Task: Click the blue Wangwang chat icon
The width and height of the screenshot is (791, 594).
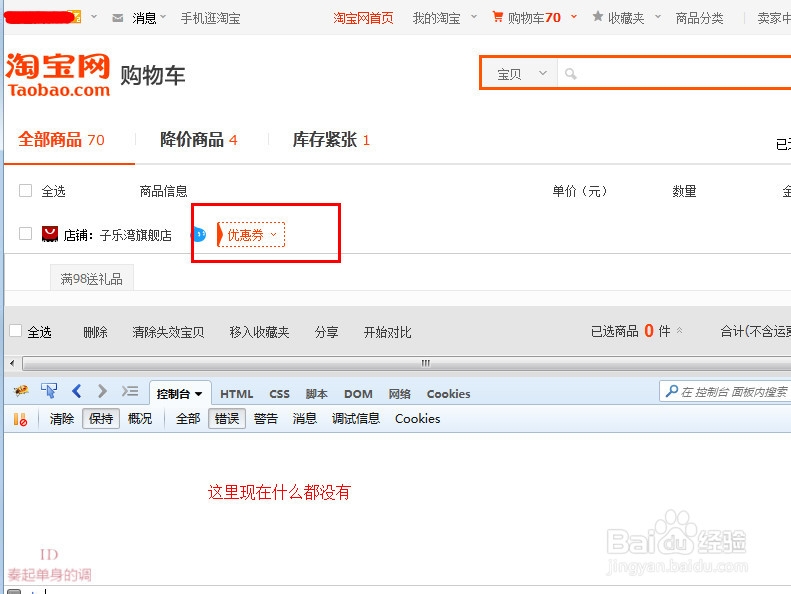Action: point(199,235)
